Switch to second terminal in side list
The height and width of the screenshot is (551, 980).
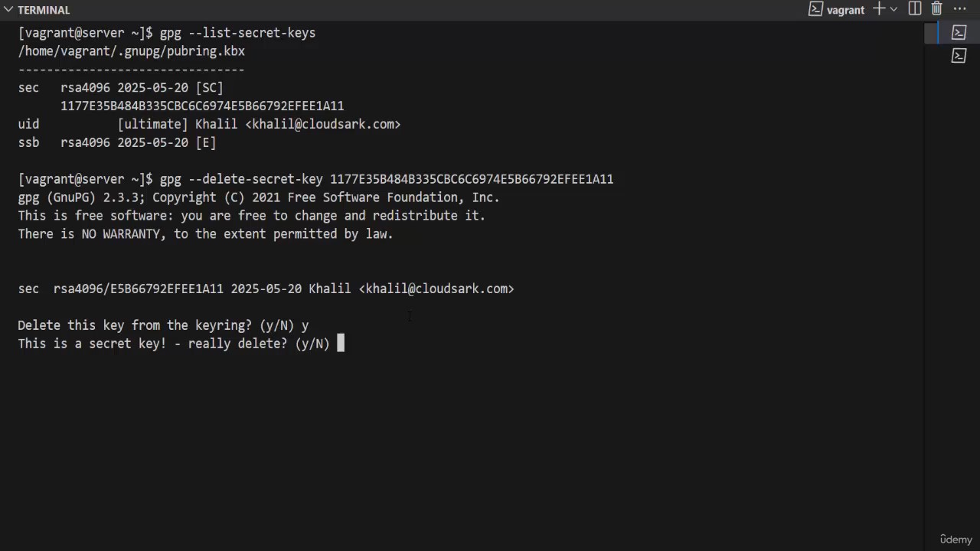tap(959, 55)
